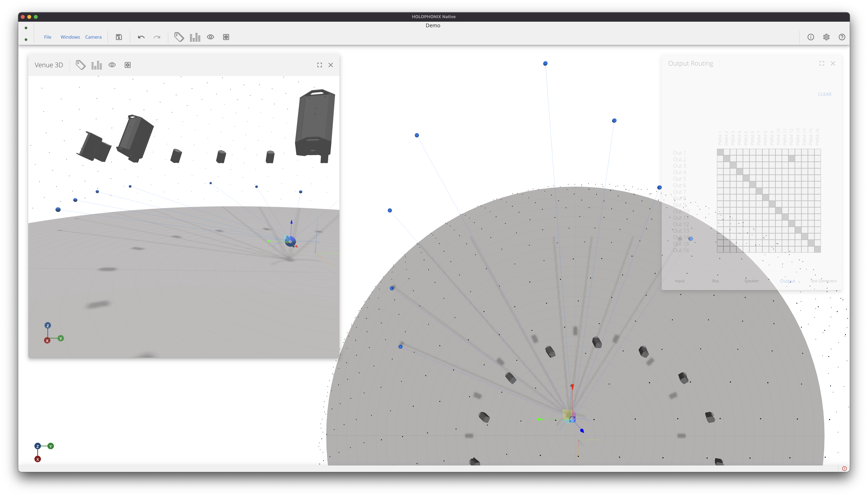This screenshot has height=496, width=868.
Task: Select the Output routing tab
Action: (x=788, y=281)
